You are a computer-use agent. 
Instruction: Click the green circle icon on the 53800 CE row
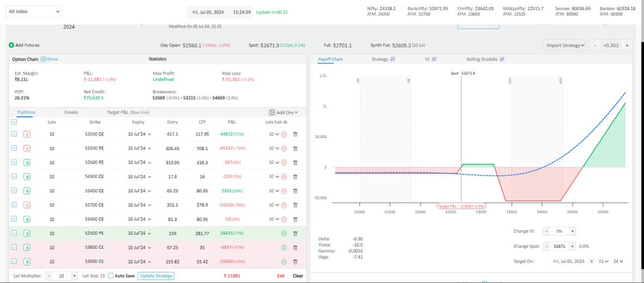tap(284, 247)
